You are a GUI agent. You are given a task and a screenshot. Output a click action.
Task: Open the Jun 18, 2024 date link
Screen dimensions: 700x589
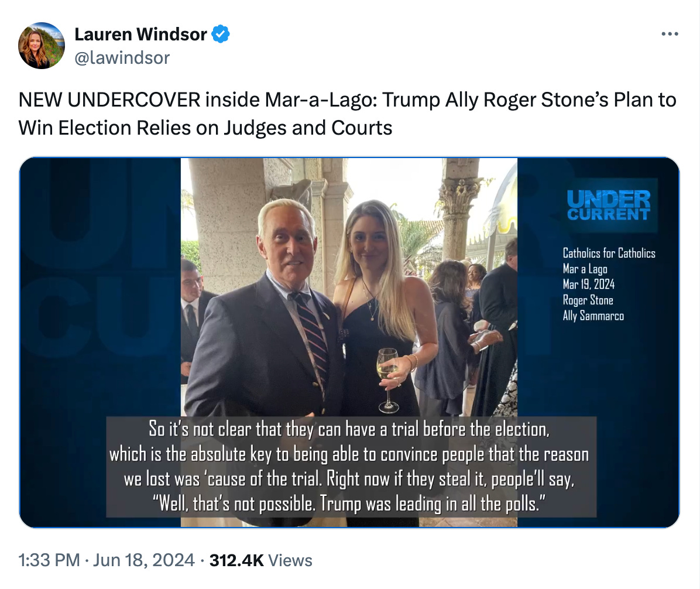click(x=144, y=560)
